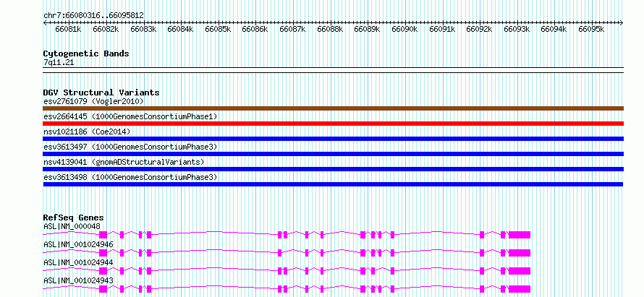Click the 66090k ruler position label

pyautogui.click(x=404, y=29)
